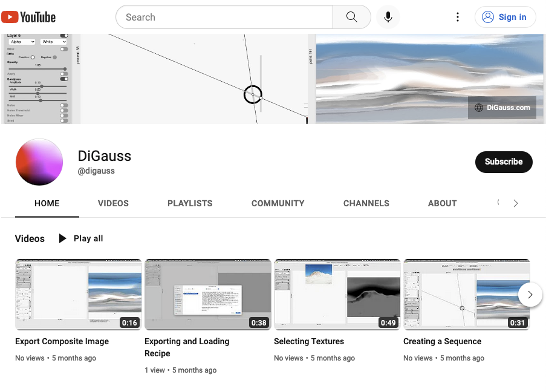The height and width of the screenshot is (392, 546).
Task: Open Export Composite Image thumbnail
Action: coord(79,295)
